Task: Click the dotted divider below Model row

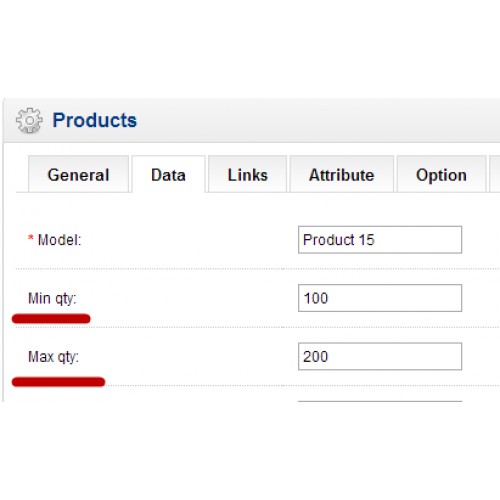Action: coord(257,268)
